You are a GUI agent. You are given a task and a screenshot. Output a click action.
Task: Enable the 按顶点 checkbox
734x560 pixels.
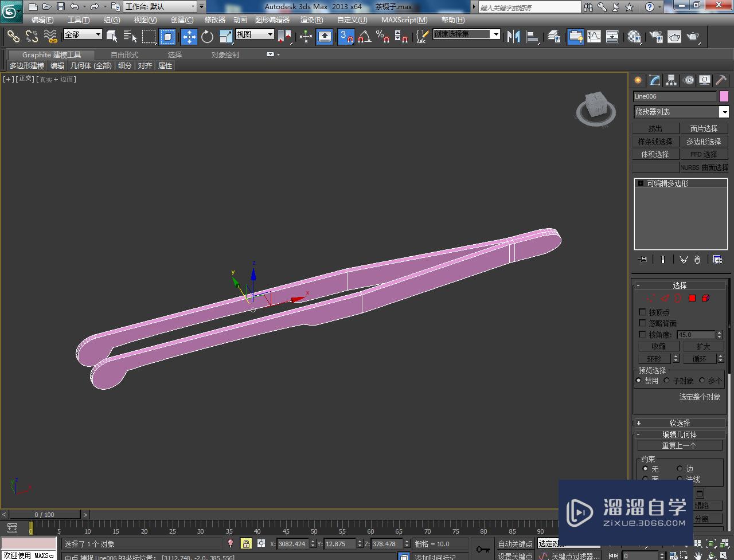tap(642, 312)
